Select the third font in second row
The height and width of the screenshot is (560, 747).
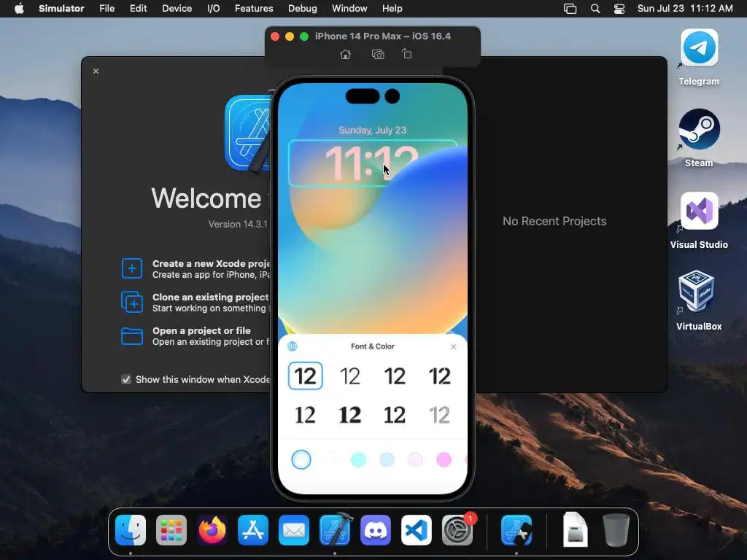tap(395, 415)
